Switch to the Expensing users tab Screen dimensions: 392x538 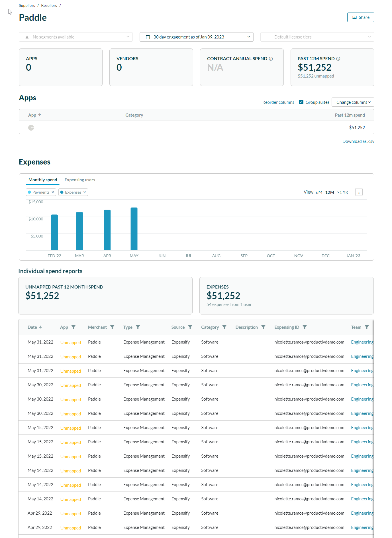click(x=80, y=180)
